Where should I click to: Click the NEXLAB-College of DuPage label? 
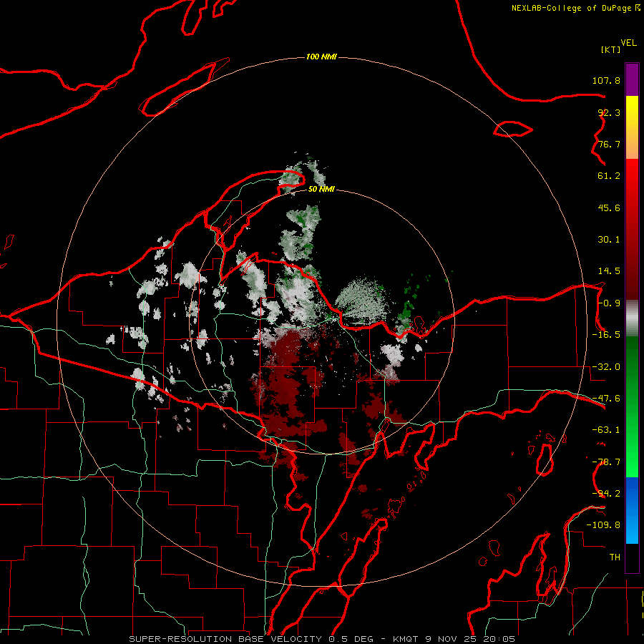571,8
